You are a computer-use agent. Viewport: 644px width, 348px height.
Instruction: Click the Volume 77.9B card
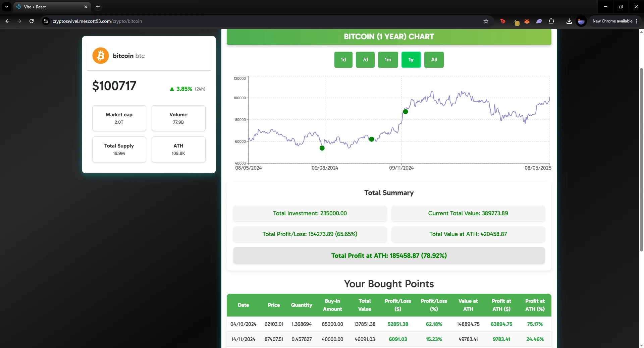click(x=178, y=118)
